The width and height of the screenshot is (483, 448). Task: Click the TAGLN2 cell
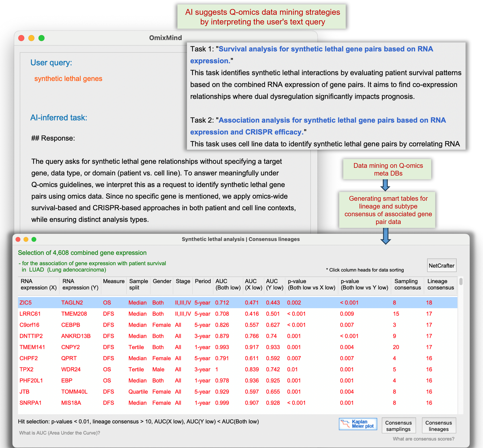coord(72,303)
